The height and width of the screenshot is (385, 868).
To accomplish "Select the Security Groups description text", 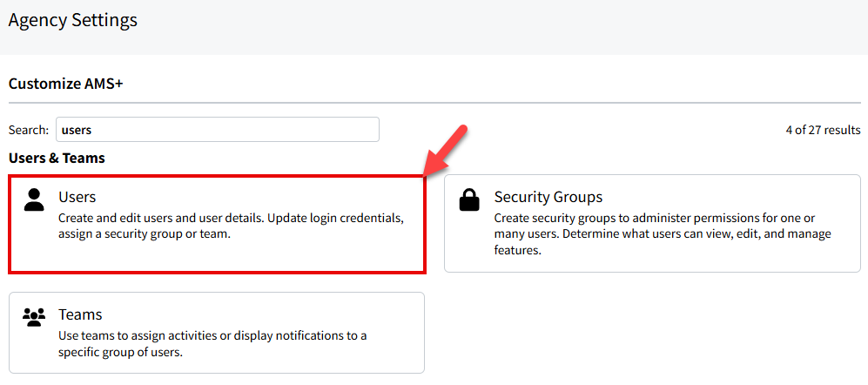I will point(663,233).
